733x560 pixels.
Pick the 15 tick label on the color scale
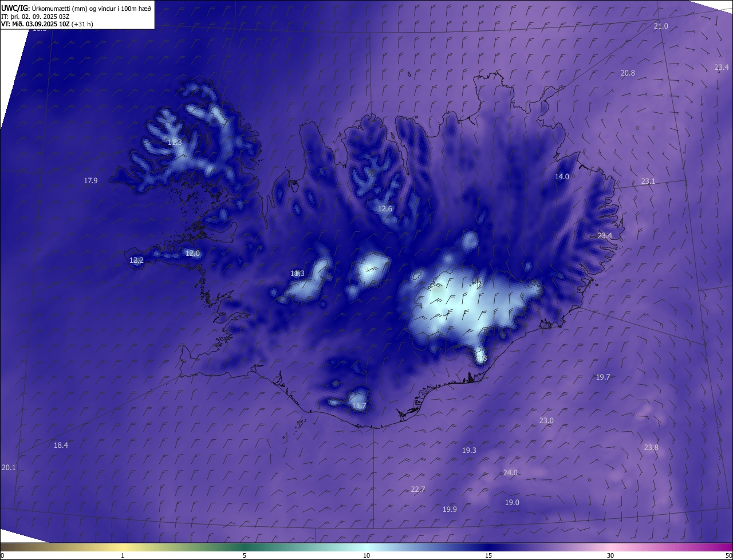click(x=488, y=555)
